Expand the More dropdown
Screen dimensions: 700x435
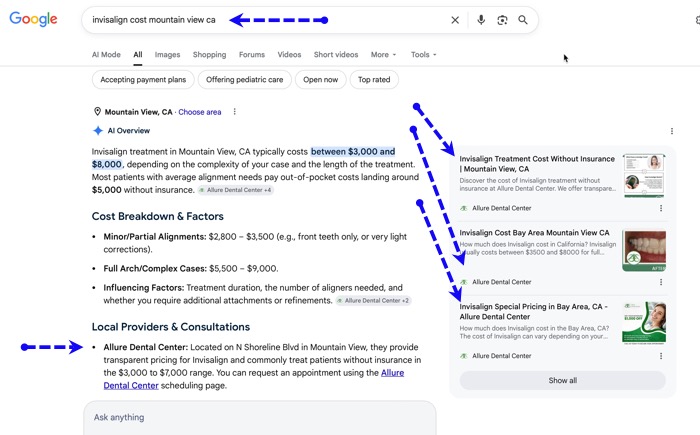click(x=383, y=54)
